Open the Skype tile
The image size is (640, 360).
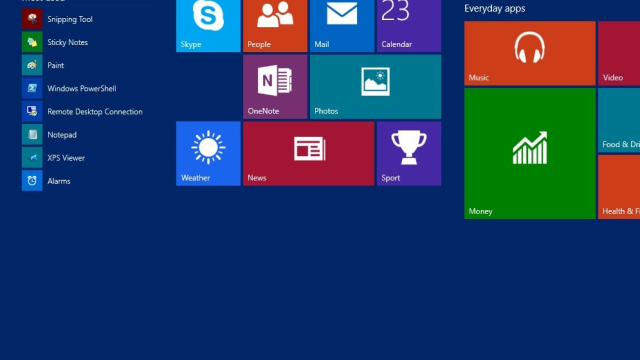208,26
